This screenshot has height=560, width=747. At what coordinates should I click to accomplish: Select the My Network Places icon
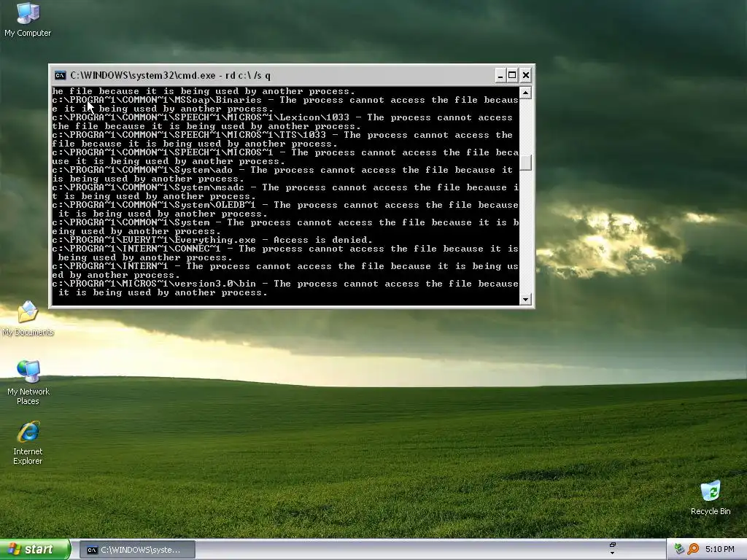[x=28, y=383]
